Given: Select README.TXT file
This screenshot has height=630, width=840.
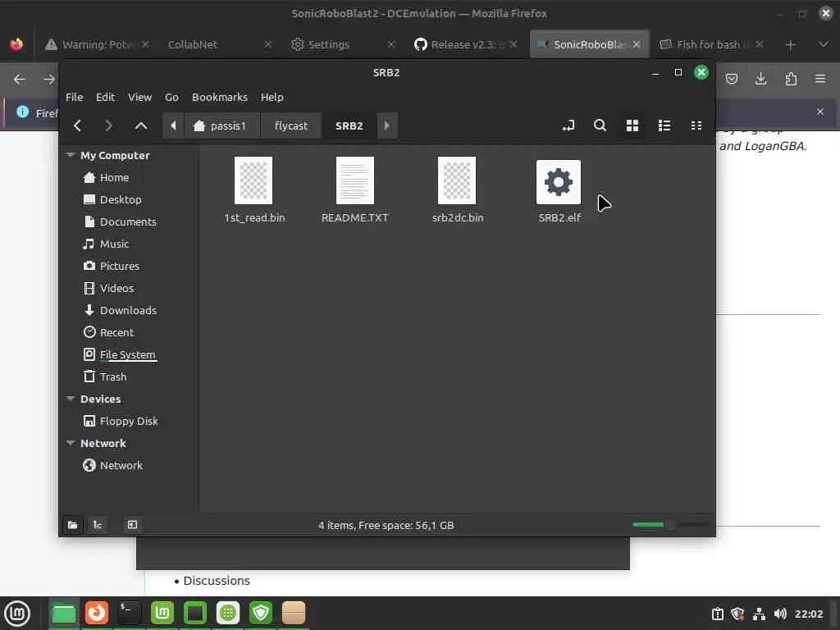Looking at the screenshot, I should coord(354,190).
